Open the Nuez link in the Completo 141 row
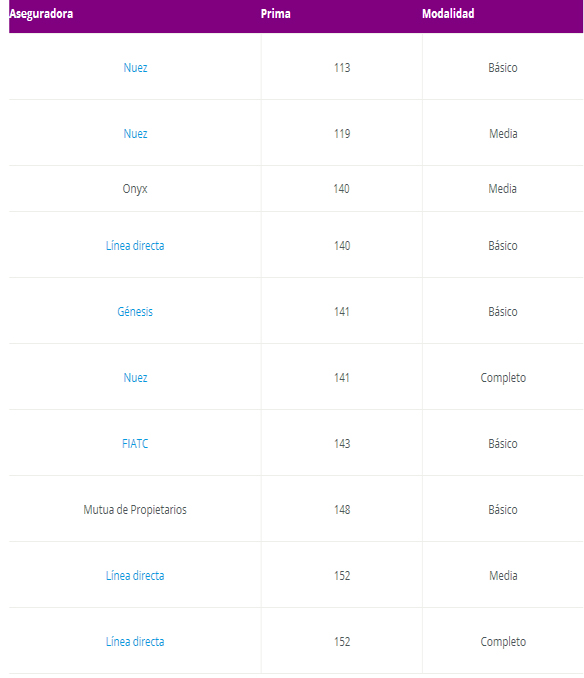Image resolution: width=584 pixels, height=678 pixels. 135,377
